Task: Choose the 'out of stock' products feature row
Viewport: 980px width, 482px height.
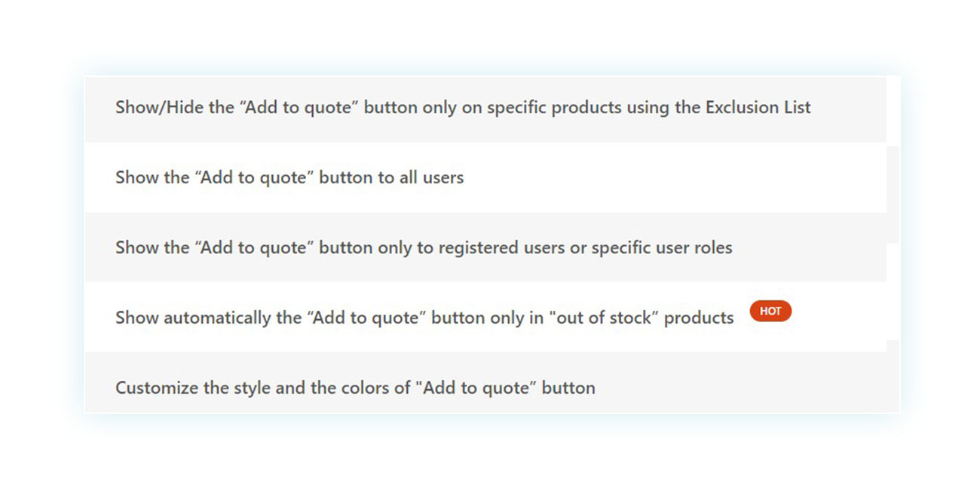Action: (485, 317)
